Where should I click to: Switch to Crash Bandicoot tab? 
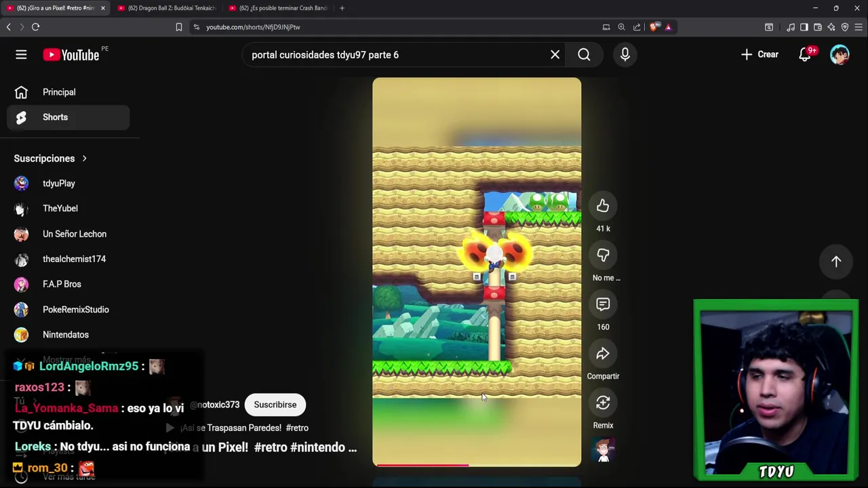pyautogui.click(x=278, y=8)
